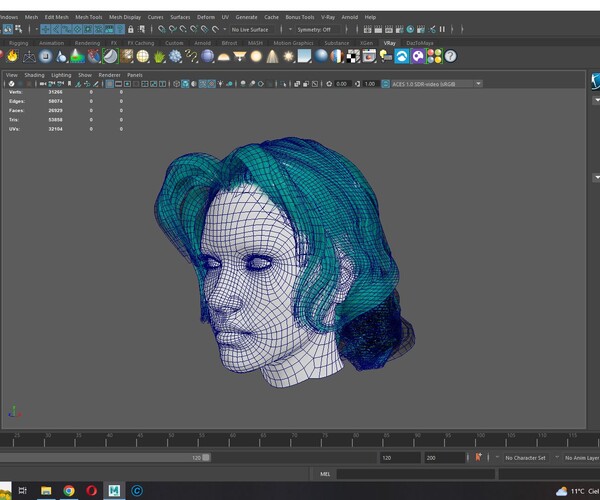Open the No Character Set dropdown
600x500 pixels.
[525, 458]
